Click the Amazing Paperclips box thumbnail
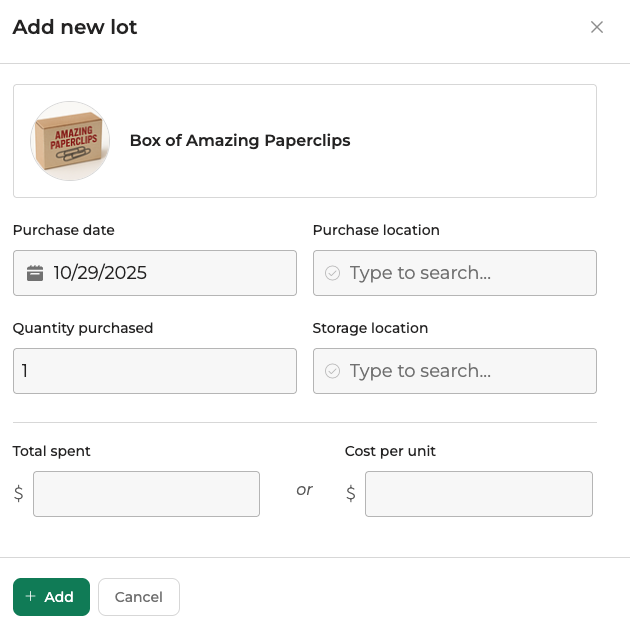 tap(70, 141)
